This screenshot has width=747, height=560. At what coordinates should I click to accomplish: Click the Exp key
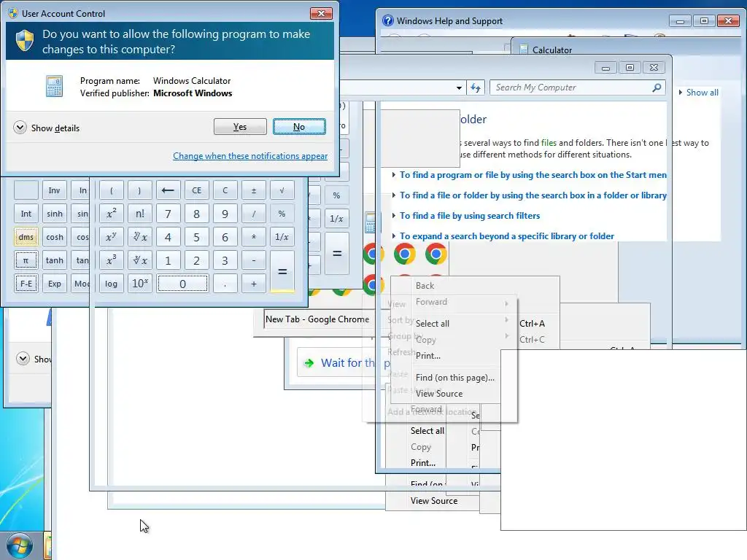(54, 284)
